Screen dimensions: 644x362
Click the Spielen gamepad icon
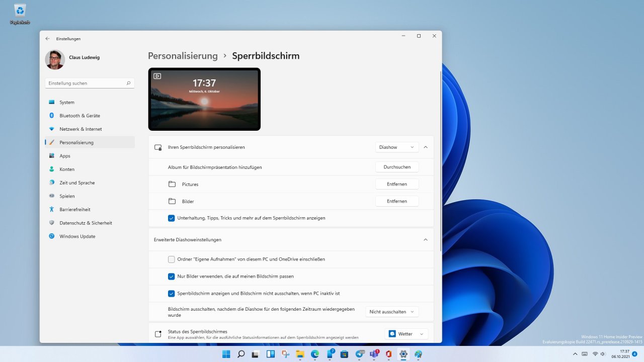51,196
